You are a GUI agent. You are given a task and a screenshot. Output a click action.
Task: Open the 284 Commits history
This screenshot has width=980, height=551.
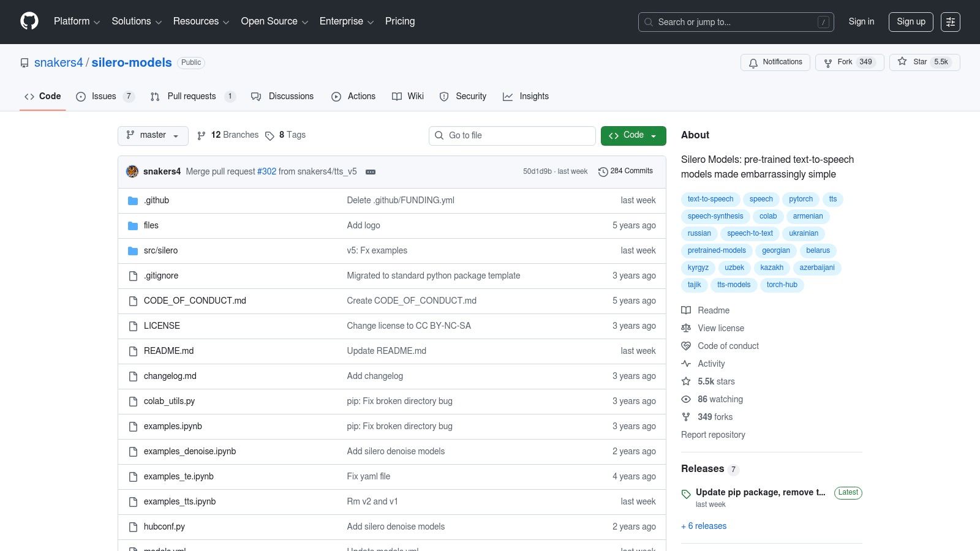click(x=625, y=171)
